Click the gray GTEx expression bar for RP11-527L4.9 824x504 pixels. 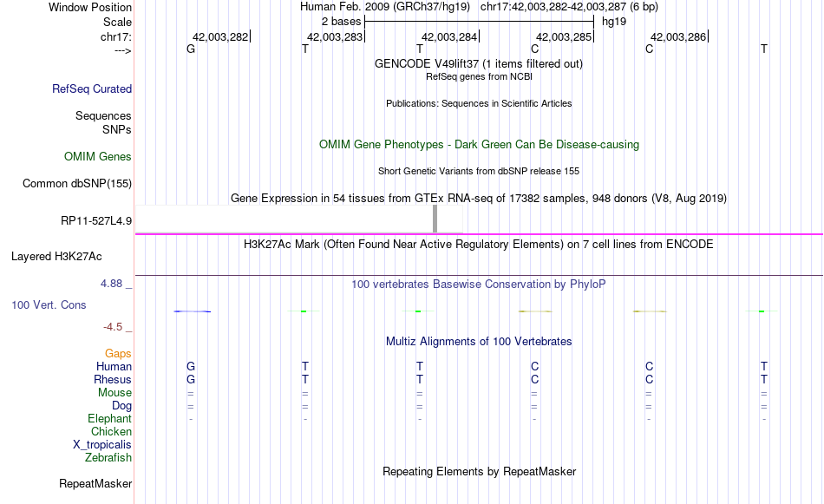pos(435,219)
